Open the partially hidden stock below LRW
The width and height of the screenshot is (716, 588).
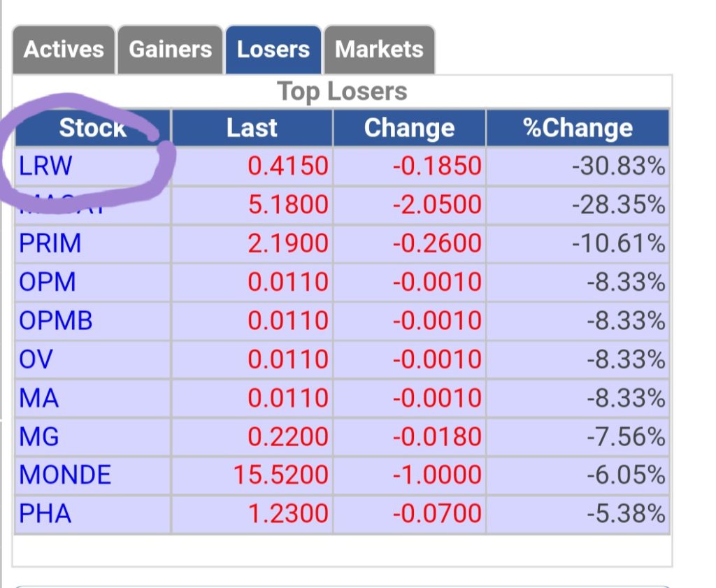click(62, 205)
